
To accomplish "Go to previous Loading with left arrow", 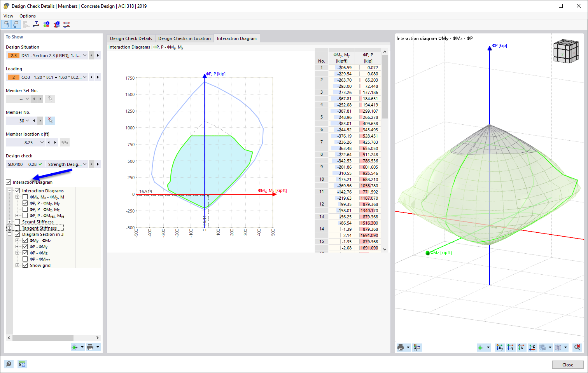I will coord(92,77).
